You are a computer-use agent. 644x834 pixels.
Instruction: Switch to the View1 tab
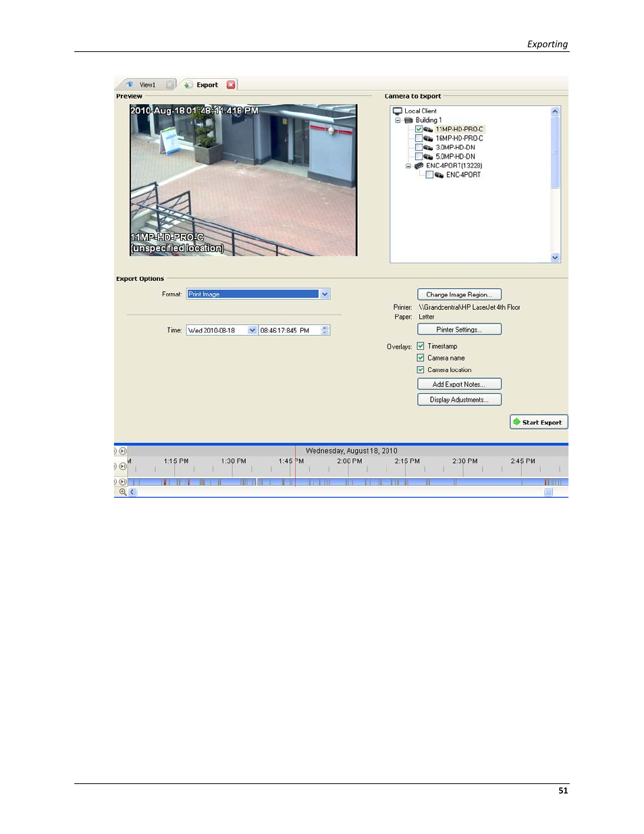pyautogui.click(x=147, y=84)
